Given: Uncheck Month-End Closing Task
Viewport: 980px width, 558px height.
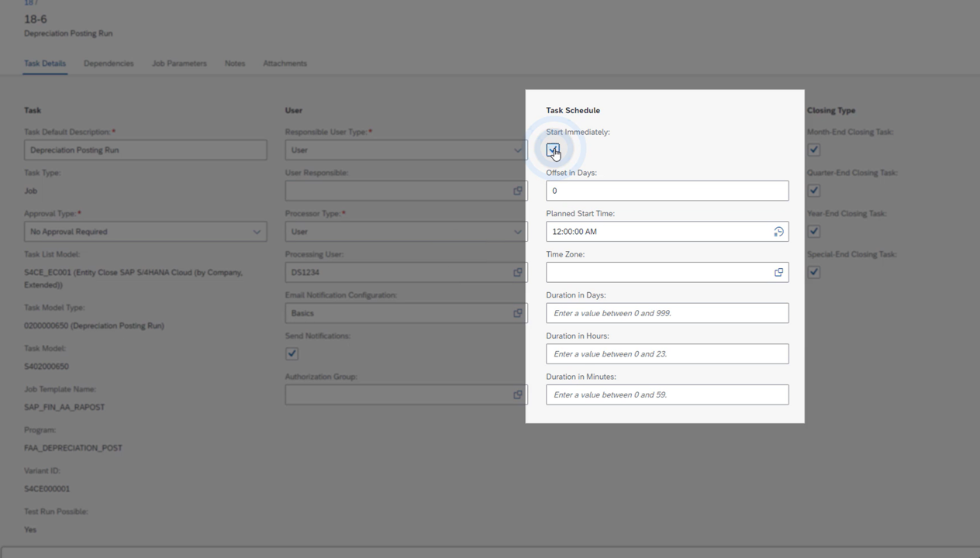Looking at the screenshot, I should 813,150.
